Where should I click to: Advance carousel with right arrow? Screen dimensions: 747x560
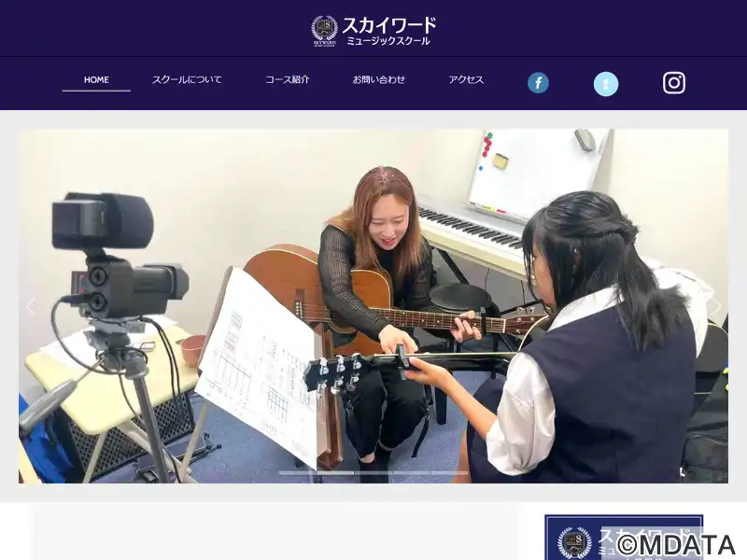[x=716, y=306]
